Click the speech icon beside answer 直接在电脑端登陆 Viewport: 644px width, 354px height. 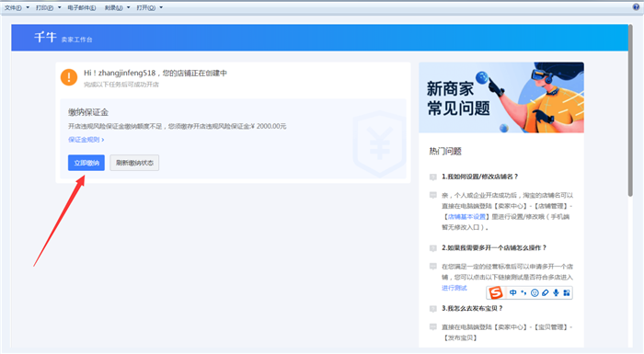click(433, 327)
